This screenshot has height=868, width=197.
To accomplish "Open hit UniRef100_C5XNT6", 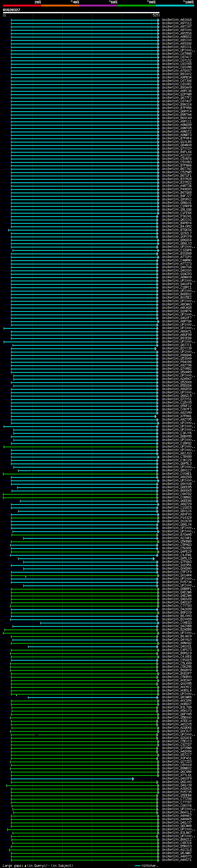I will tap(176, 159).
